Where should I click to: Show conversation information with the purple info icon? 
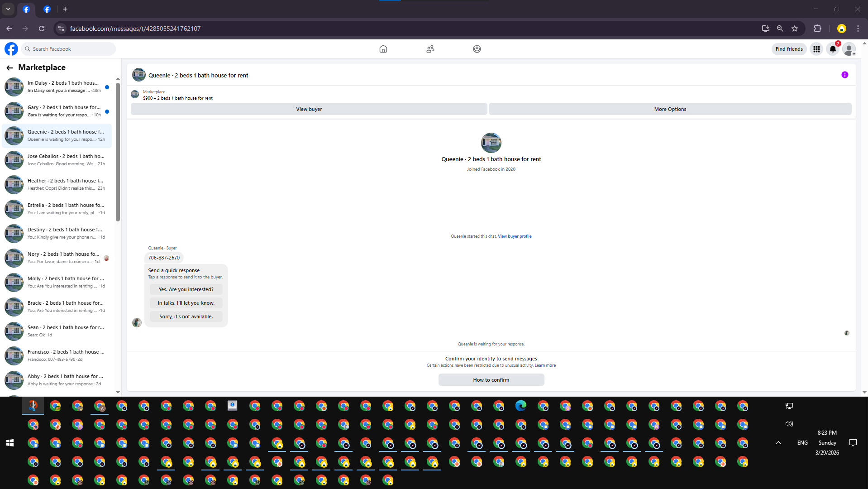pyautogui.click(x=844, y=75)
